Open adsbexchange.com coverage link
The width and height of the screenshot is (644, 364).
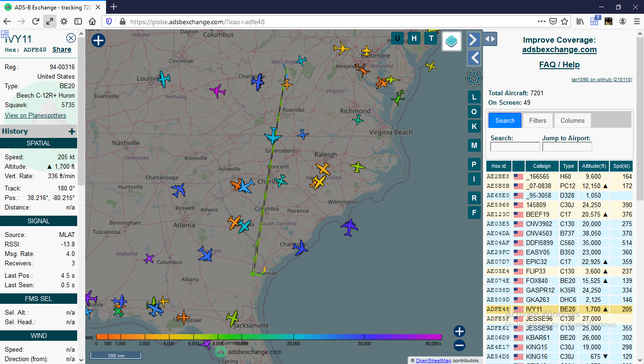(559, 49)
